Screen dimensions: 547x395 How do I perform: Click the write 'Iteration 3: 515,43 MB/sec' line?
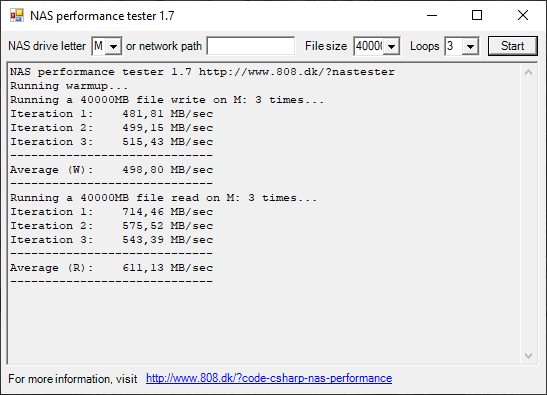[x=111, y=142]
